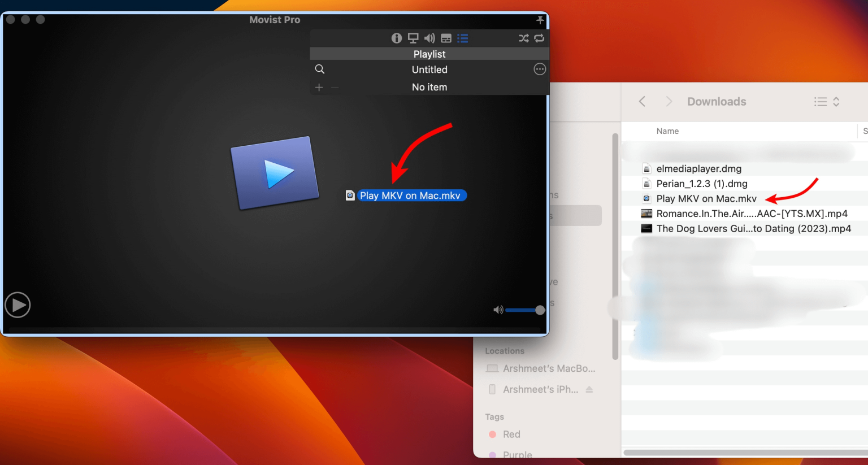Open audio settings via the speaker icon

(429, 38)
